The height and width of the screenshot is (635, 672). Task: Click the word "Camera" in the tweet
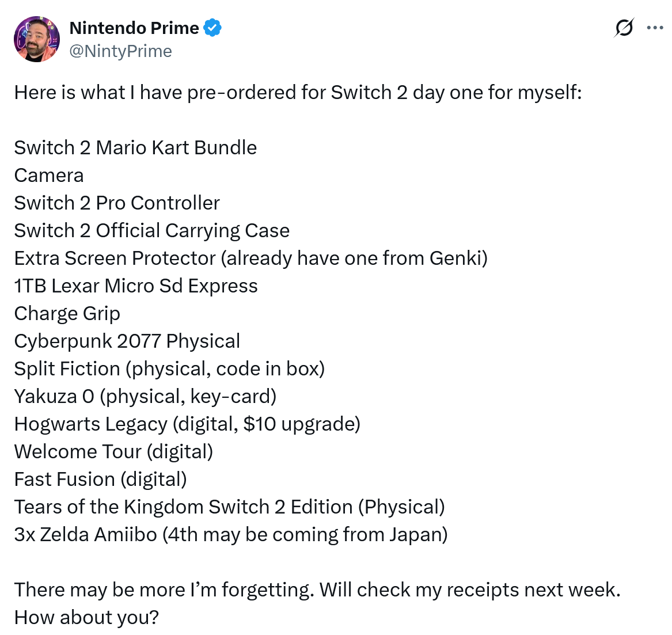[49, 175]
